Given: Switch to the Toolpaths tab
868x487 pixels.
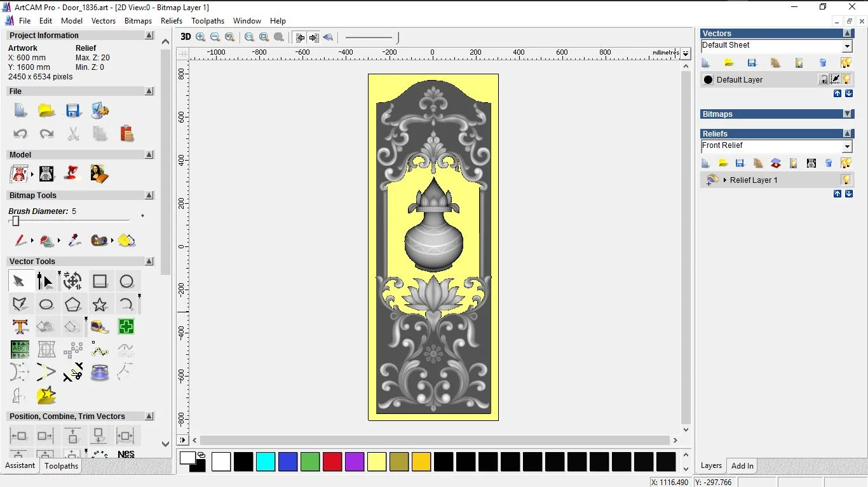Looking at the screenshot, I should click(x=61, y=465).
